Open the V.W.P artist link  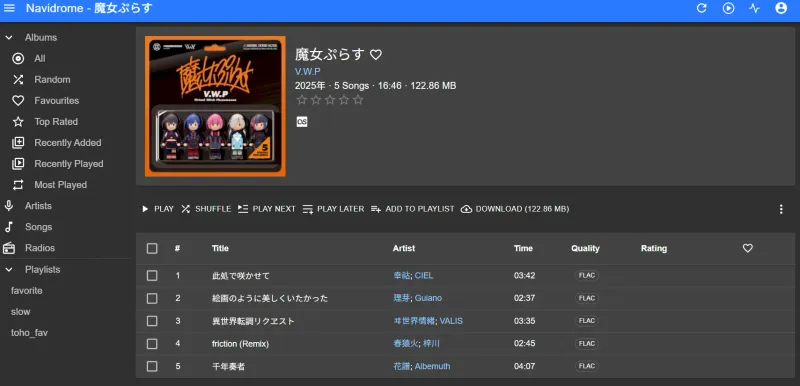point(308,71)
